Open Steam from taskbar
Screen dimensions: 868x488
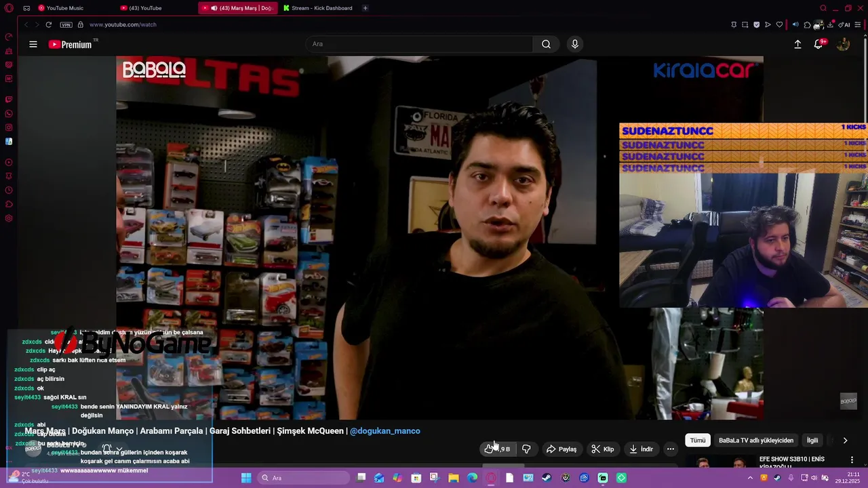[547, 478]
